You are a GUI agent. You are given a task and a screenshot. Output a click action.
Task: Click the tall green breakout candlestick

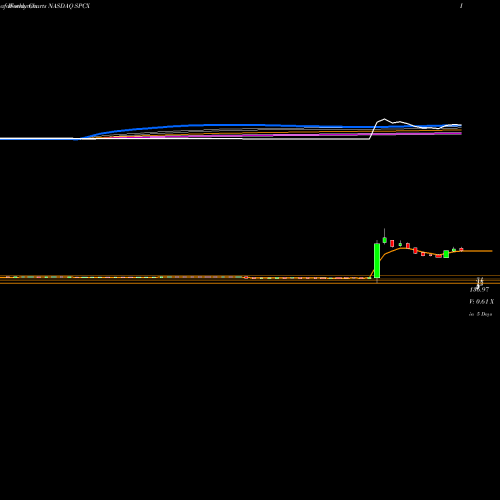(x=377, y=261)
